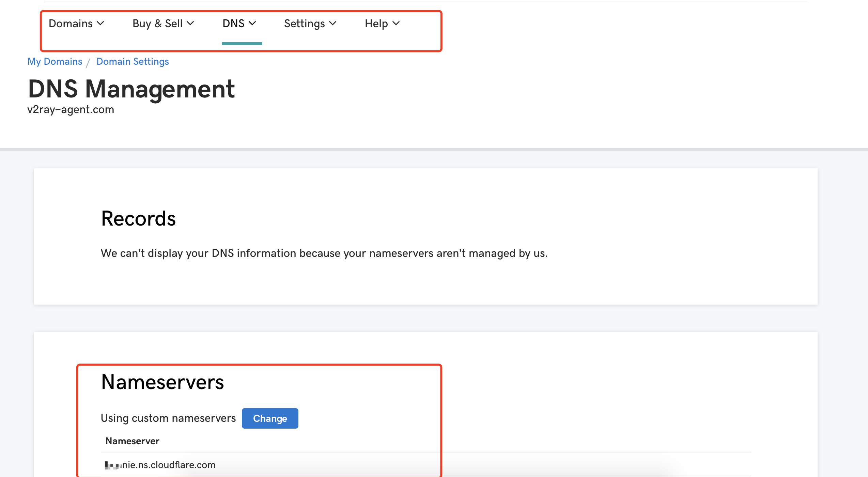Click the cloudflare nameserver entry row

tap(160, 465)
